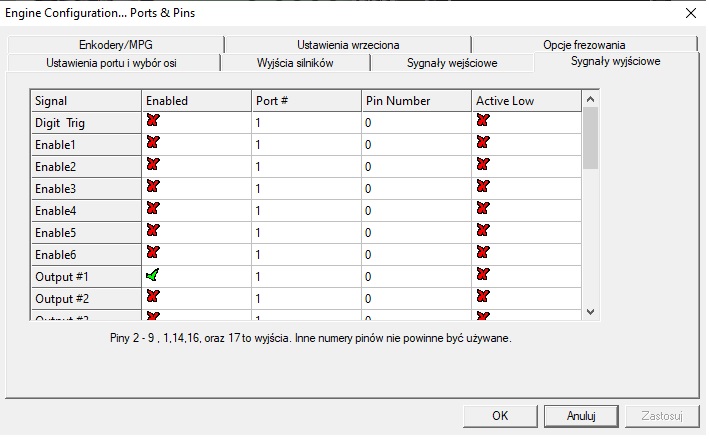Toggle the green Enabled checkmark for Output #1
709x440 pixels.
point(153,275)
